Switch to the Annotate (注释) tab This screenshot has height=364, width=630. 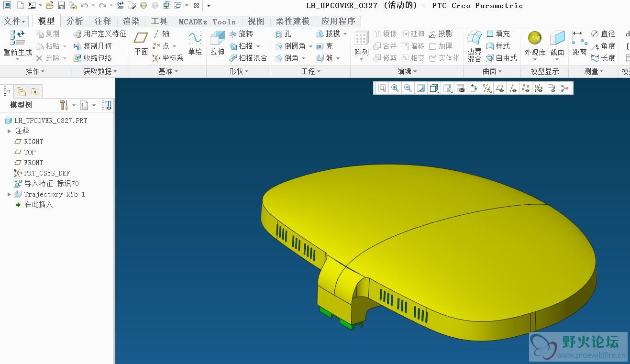pyautogui.click(x=103, y=22)
